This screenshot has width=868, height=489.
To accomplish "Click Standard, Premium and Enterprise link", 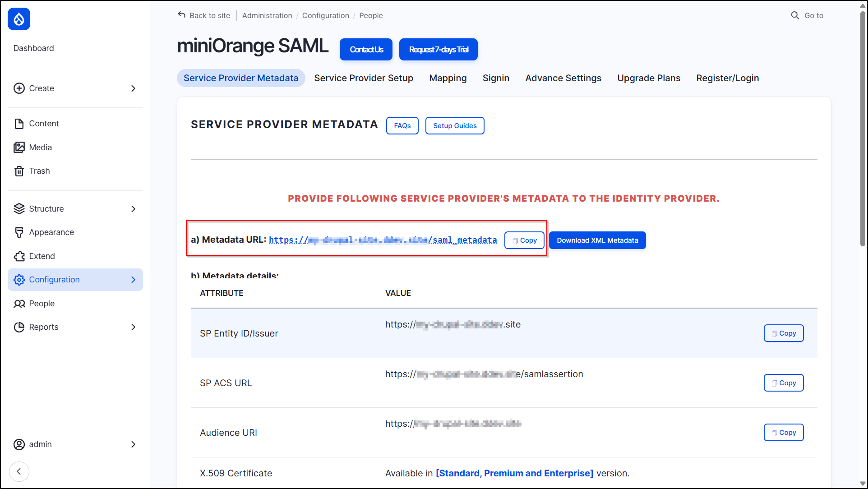I will point(514,473).
